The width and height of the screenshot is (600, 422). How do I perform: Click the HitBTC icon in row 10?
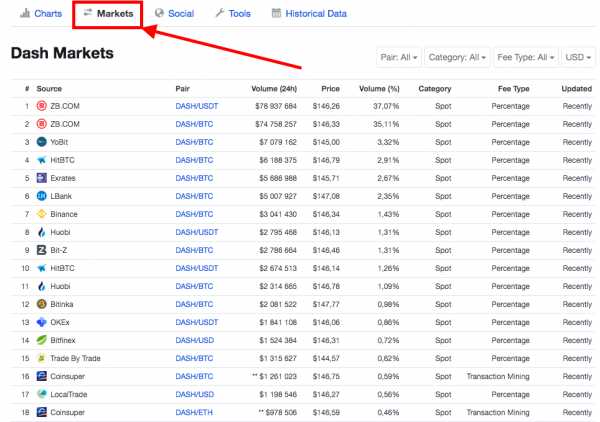pyautogui.click(x=41, y=268)
